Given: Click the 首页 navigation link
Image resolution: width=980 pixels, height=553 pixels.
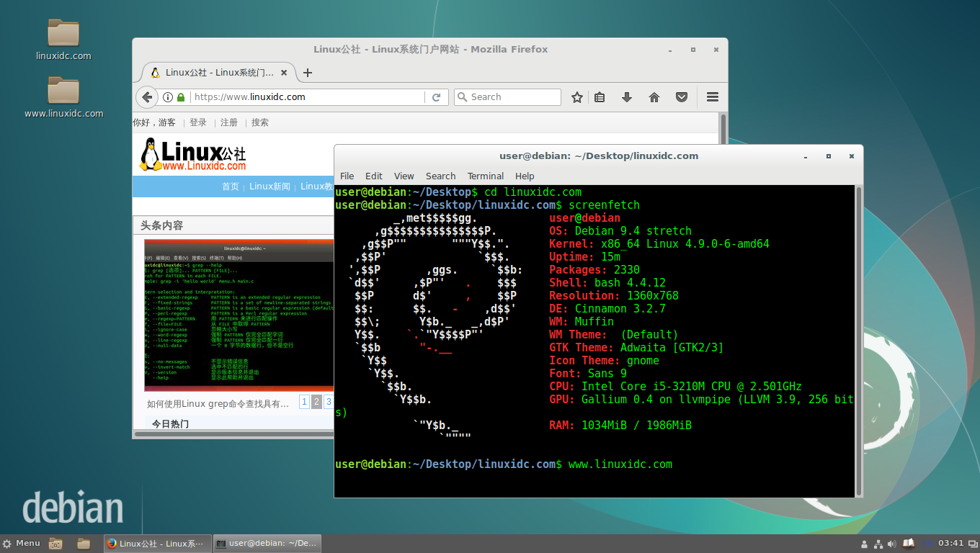Looking at the screenshot, I should coord(231,186).
